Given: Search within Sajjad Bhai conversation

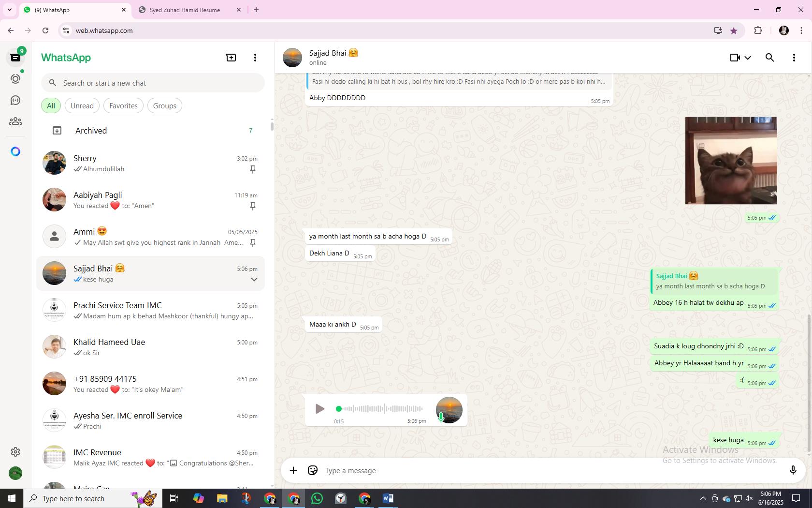Looking at the screenshot, I should click(770, 58).
